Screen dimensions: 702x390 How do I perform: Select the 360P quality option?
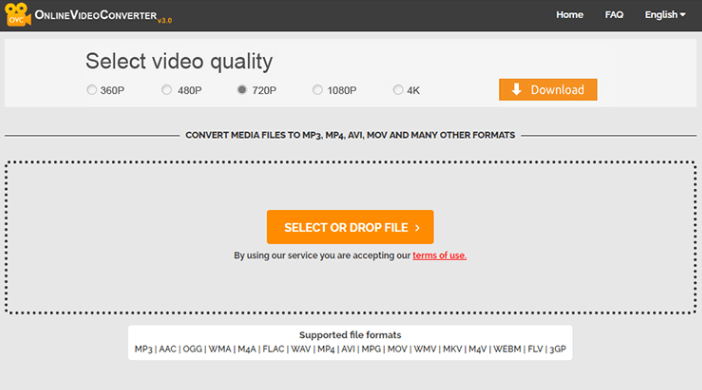click(x=92, y=90)
